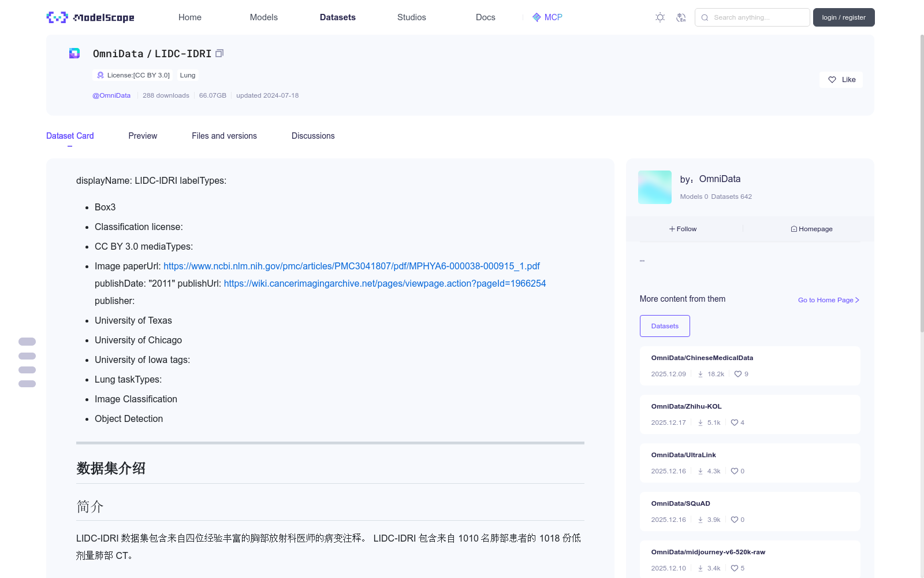Open the Docs menu item
924x578 pixels.
point(486,17)
